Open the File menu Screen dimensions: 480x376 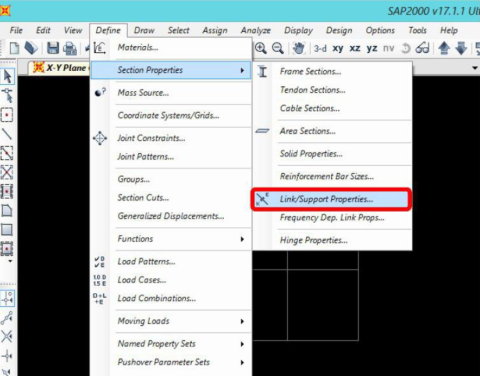pos(16,30)
